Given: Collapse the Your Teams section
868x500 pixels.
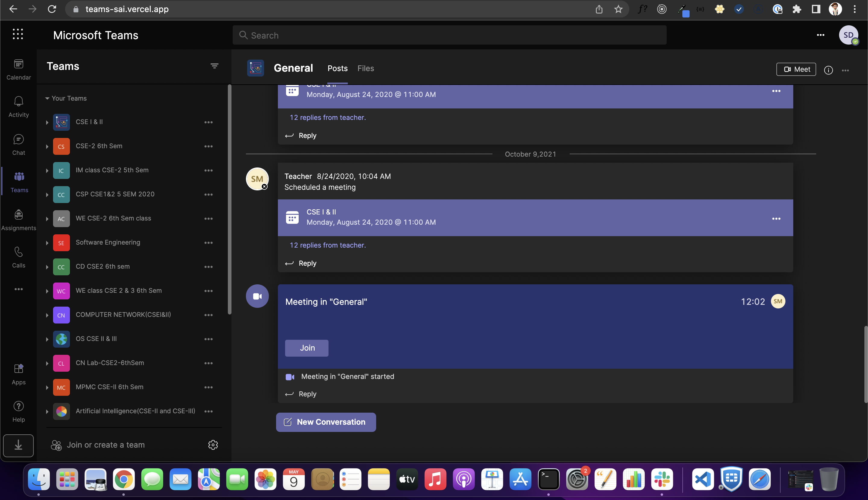Looking at the screenshot, I should point(47,98).
